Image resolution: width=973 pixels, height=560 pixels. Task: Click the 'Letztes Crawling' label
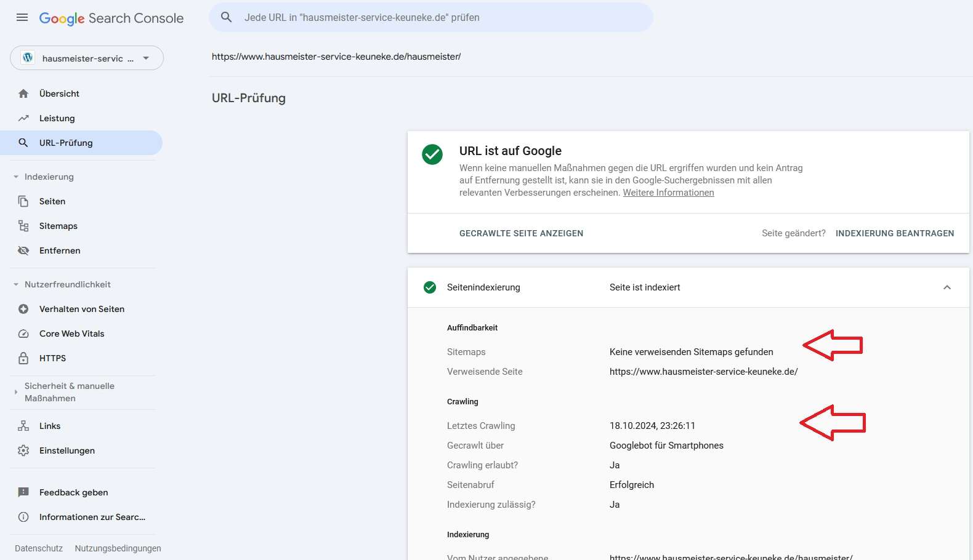pos(481,426)
